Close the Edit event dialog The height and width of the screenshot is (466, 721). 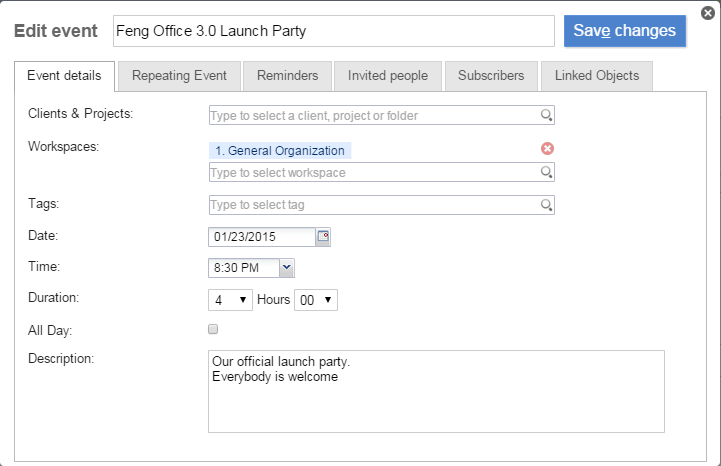708,13
